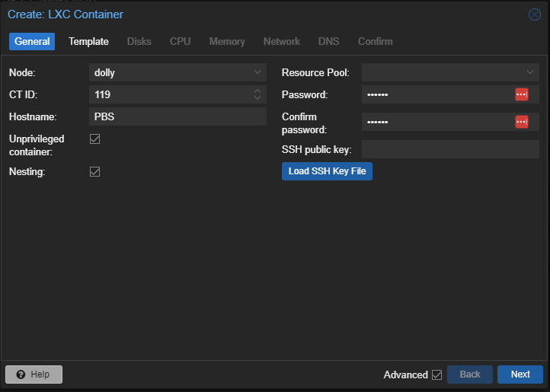Screen dimensions: 550x392
Task: Open the Node dropdown showing dolly
Action: (x=177, y=72)
